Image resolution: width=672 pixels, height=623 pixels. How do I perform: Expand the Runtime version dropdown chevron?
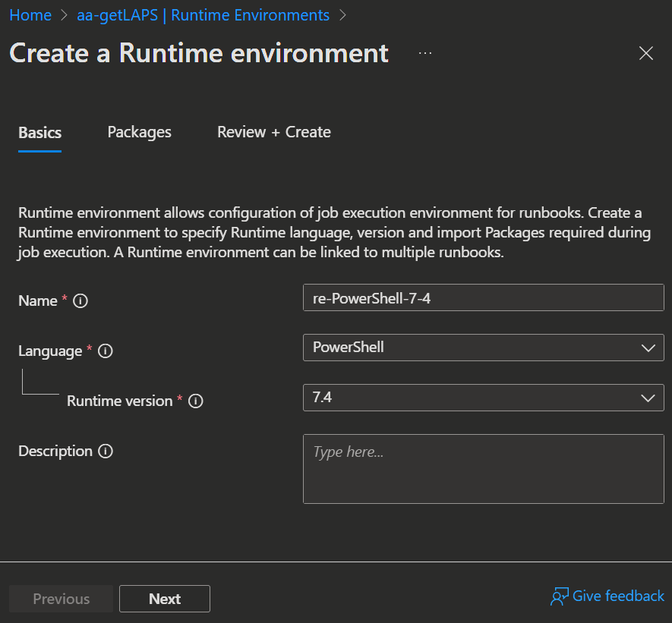[648, 398]
